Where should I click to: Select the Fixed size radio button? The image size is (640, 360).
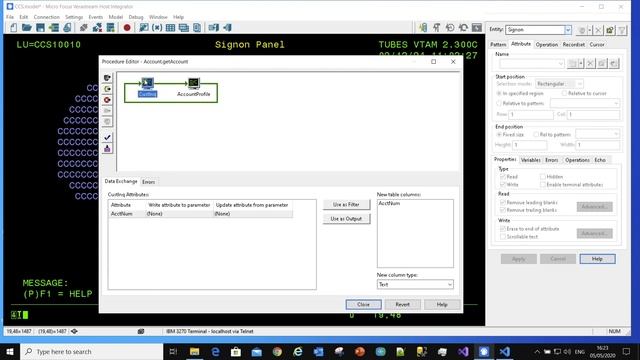pos(499,134)
